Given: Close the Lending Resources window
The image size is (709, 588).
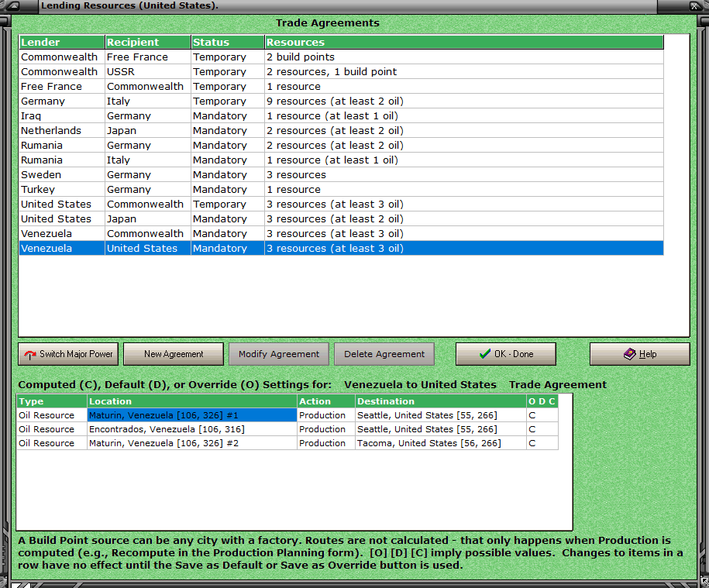Looking at the screenshot, I should point(694,6).
